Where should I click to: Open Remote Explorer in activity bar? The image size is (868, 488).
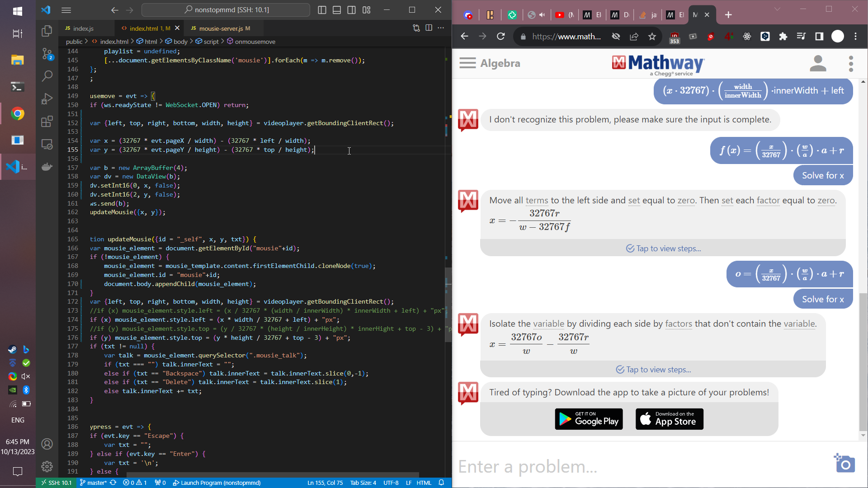47,144
